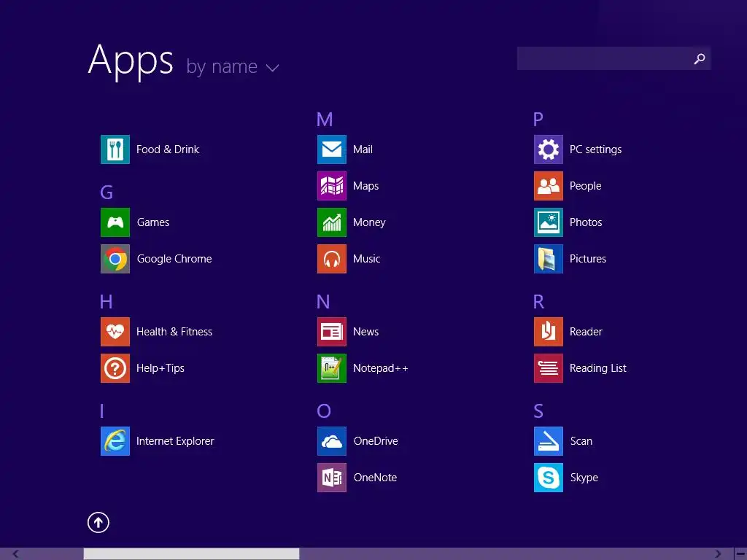Open the OneDrive cloud icon
This screenshot has height=560, width=747.
click(332, 441)
